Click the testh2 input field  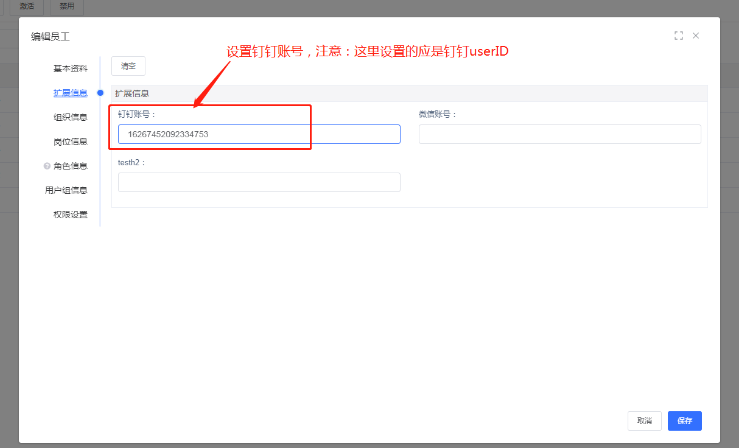[259, 182]
